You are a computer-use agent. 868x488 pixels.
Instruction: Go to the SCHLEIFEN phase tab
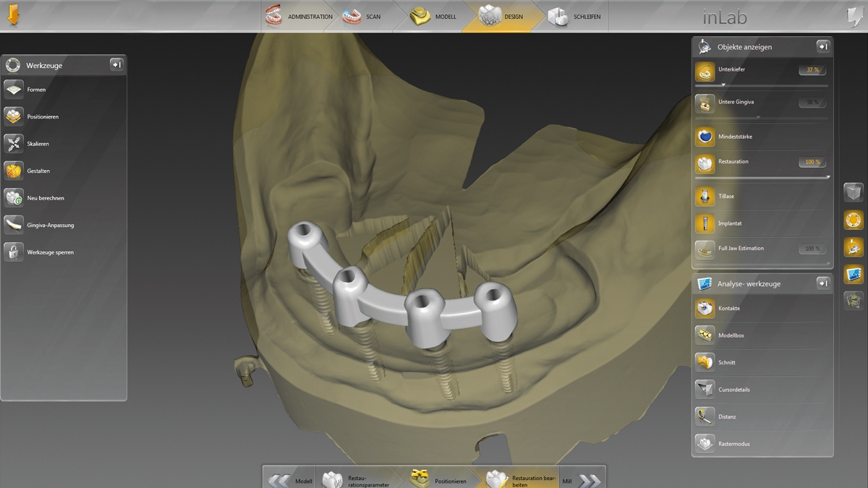pos(575,17)
